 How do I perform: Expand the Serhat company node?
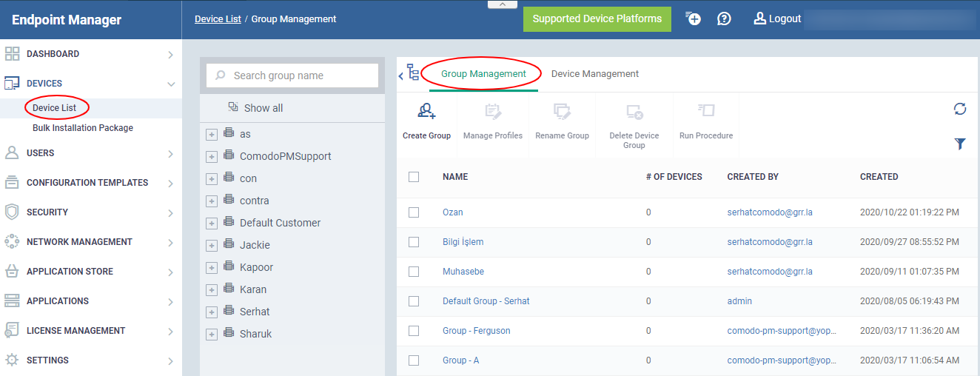[x=212, y=312]
